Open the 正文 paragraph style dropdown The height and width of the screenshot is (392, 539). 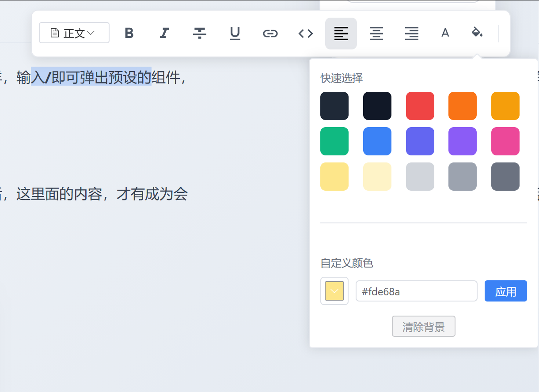(x=74, y=33)
